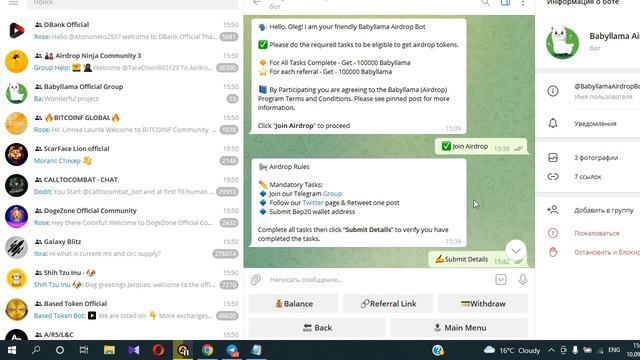The image size is (640, 360).
Task: Open Task View on taskbar
Action: point(84,350)
